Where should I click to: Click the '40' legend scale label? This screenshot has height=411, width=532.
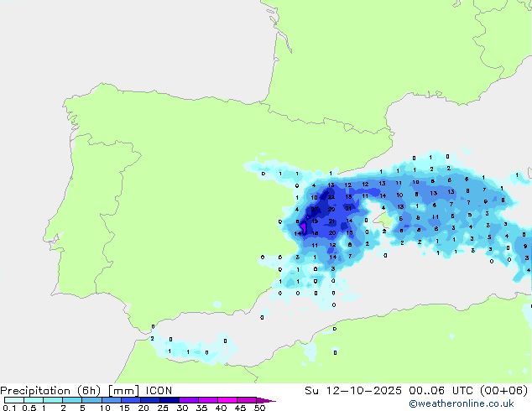coord(222,408)
